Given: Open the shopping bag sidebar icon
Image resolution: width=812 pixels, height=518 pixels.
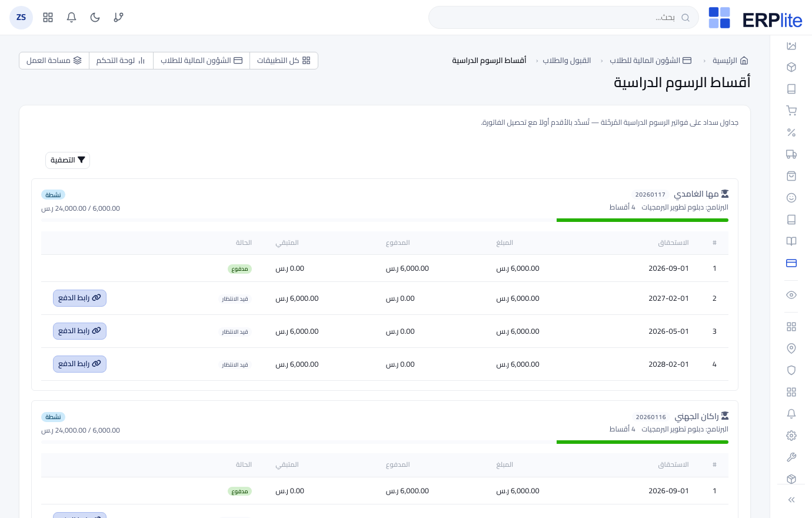Looking at the screenshot, I should [x=791, y=176].
